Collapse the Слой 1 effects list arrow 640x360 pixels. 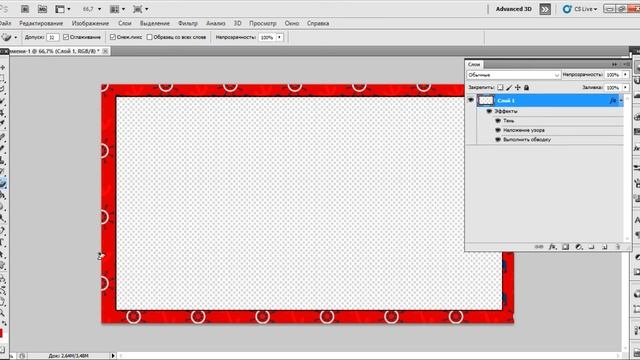click(x=621, y=100)
